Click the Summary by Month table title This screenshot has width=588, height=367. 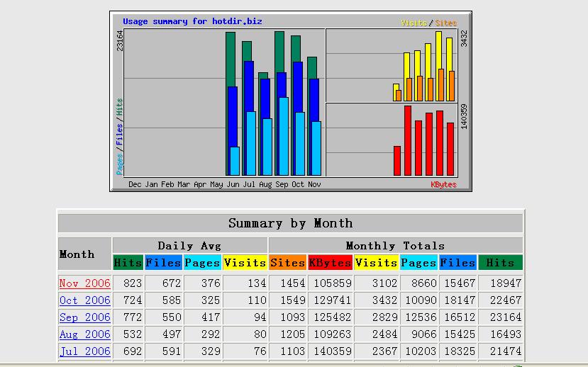290,223
